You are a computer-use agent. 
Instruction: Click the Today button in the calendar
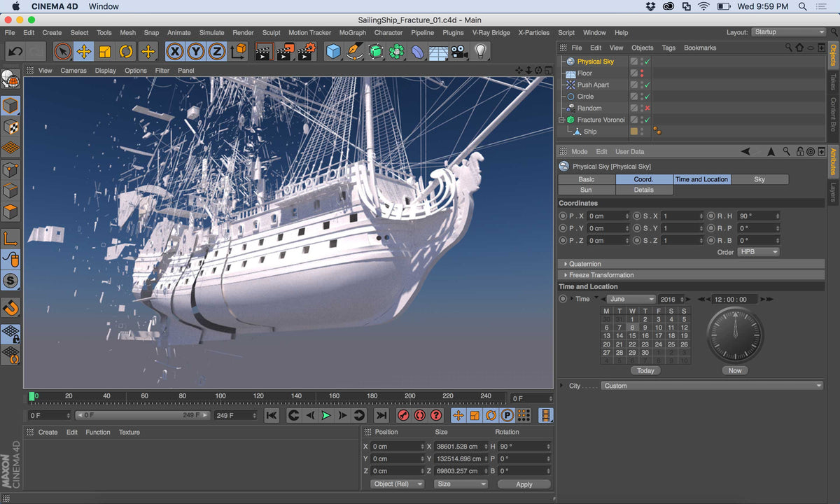(645, 370)
